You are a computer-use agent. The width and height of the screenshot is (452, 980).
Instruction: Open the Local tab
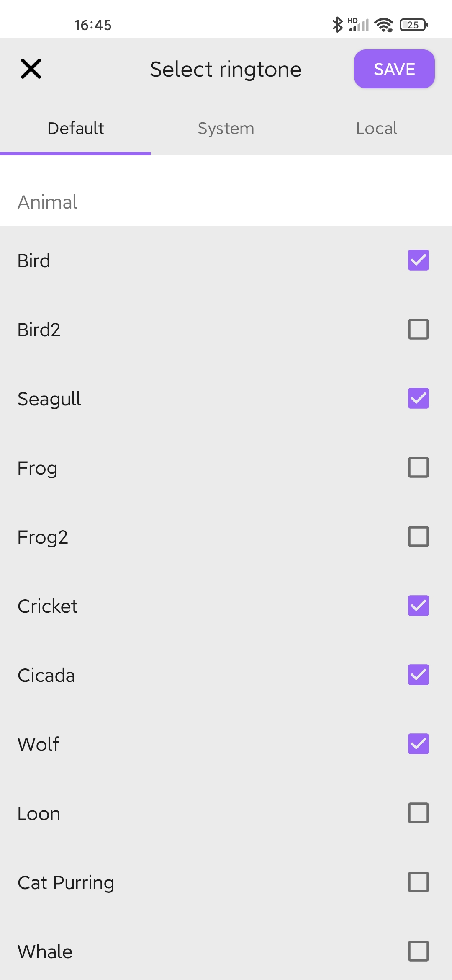377,129
